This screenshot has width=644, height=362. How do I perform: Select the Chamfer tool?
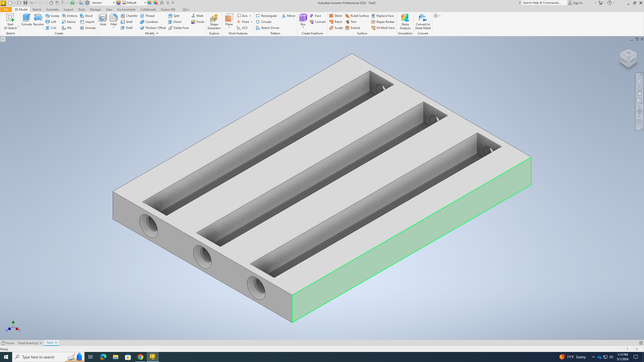click(129, 16)
